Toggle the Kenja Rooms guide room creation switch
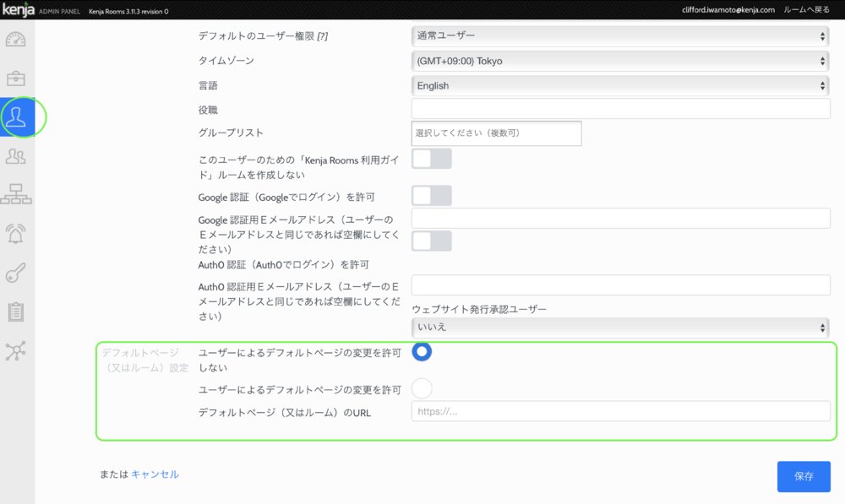The image size is (845, 504). coord(432,159)
